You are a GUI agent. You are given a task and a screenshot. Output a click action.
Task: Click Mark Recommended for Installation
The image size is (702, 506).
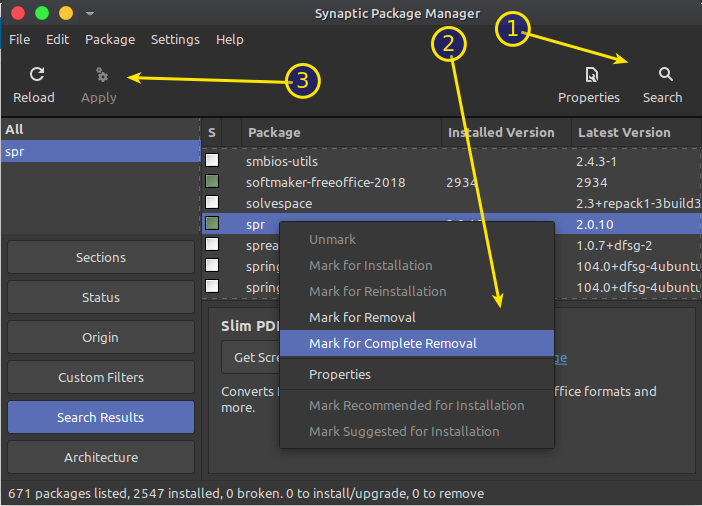point(417,406)
